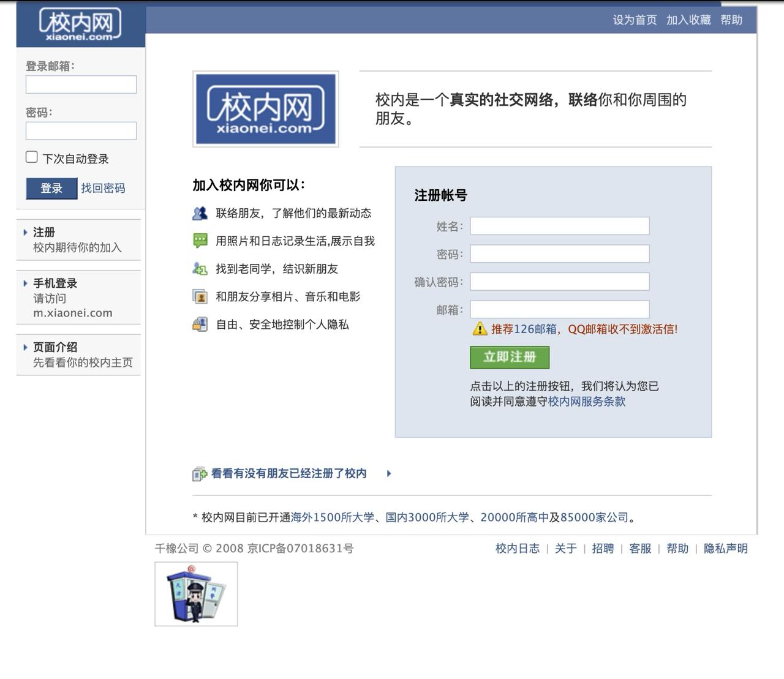The height and width of the screenshot is (679, 784).
Task: Expand the 注册 sidebar section arrow
Action: [25, 232]
